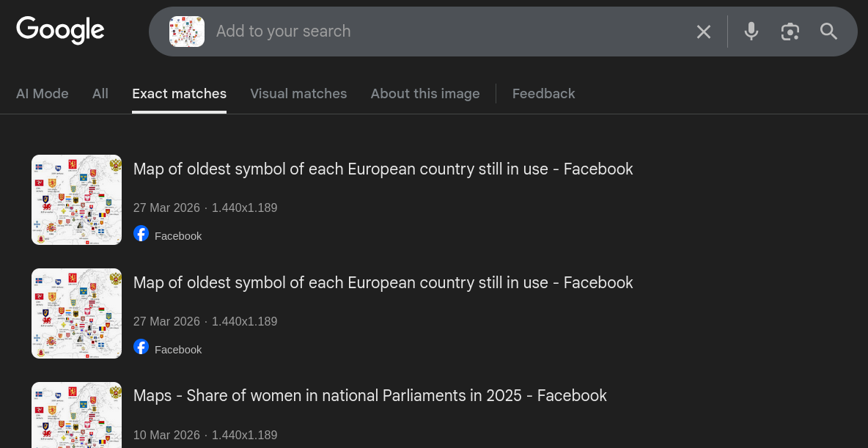Click the Feedback link
The height and width of the screenshot is (448, 868).
543,94
